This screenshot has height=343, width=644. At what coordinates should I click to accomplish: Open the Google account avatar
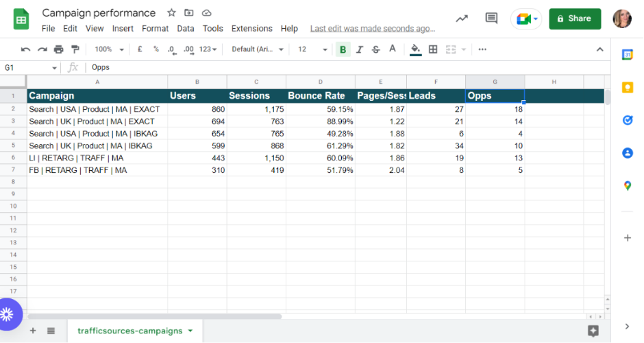click(x=622, y=19)
